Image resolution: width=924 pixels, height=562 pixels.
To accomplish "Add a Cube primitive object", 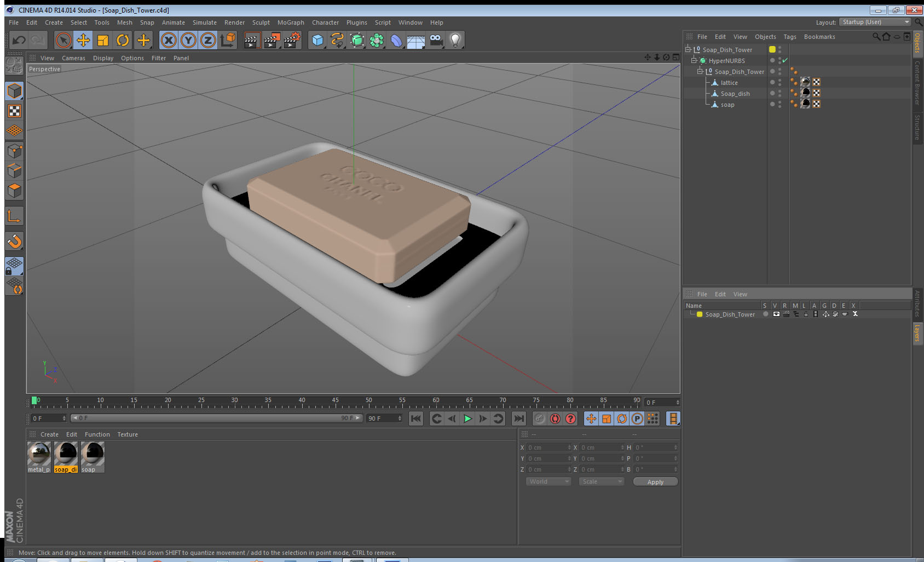I will click(317, 40).
